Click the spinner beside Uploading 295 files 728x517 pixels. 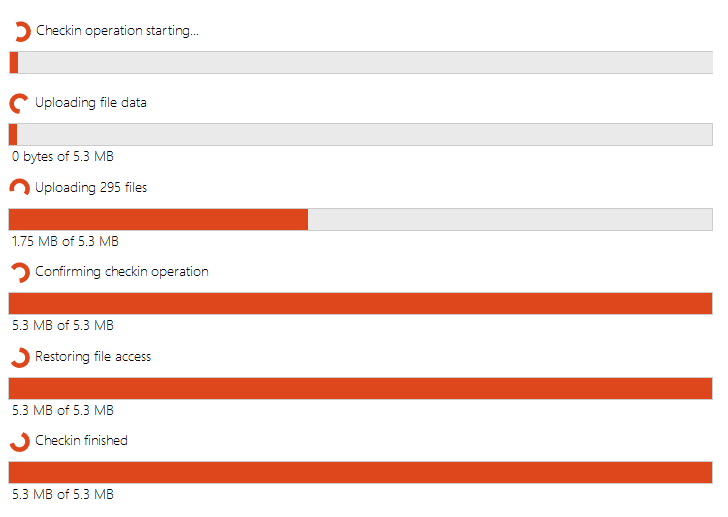pyautogui.click(x=19, y=188)
